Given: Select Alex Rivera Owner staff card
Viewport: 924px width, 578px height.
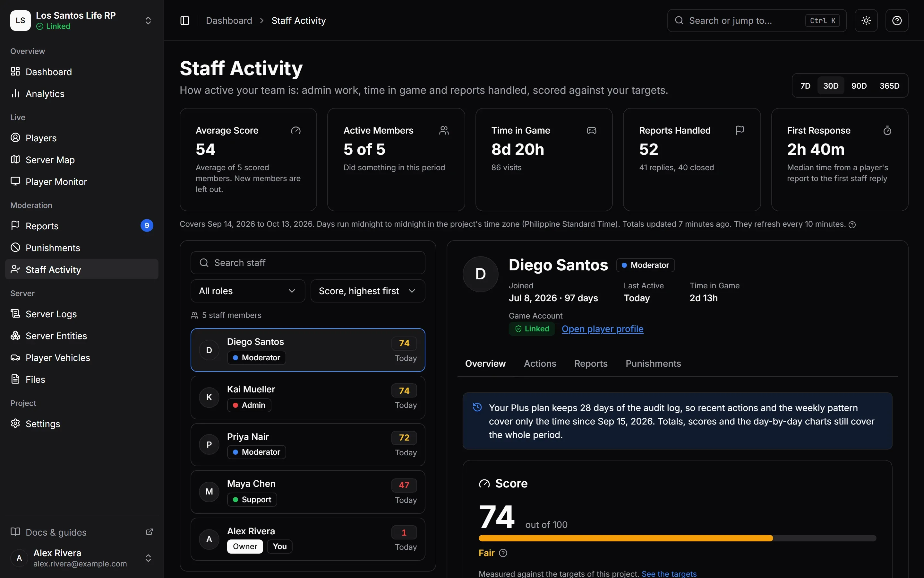Looking at the screenshot, I should (x=308, y=539).
